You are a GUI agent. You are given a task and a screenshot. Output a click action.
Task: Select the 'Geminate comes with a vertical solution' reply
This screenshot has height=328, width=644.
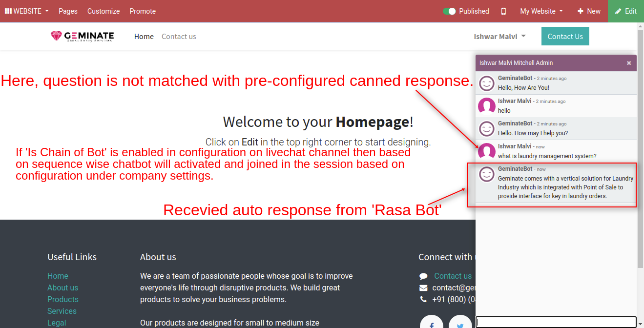coord(565,187)
